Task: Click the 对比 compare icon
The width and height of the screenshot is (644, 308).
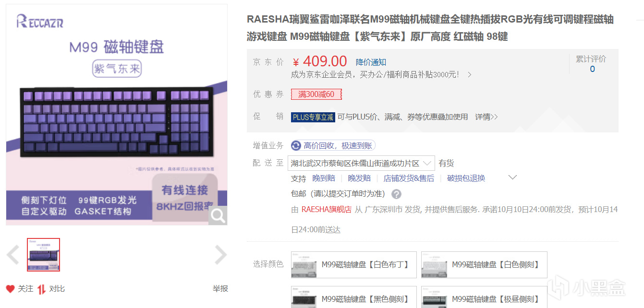Action: pyautogui.click(x=42, y=289)
